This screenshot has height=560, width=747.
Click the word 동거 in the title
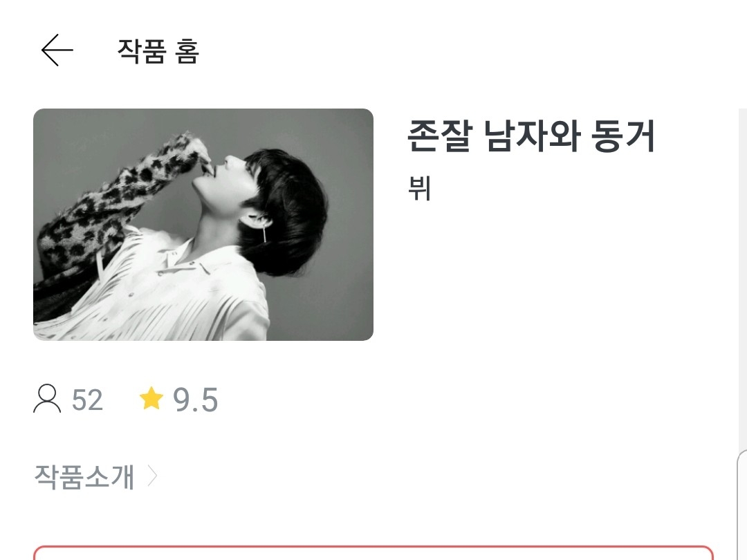click(623, 136)
